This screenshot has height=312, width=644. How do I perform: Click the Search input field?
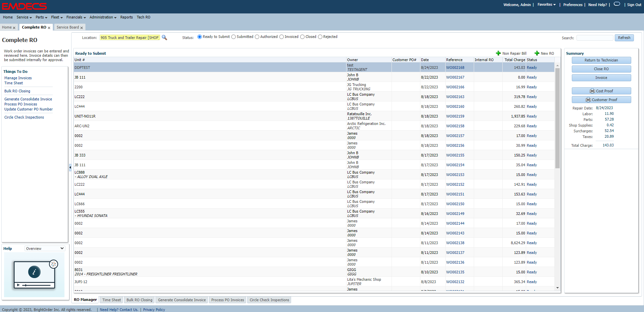coord(595,38)
